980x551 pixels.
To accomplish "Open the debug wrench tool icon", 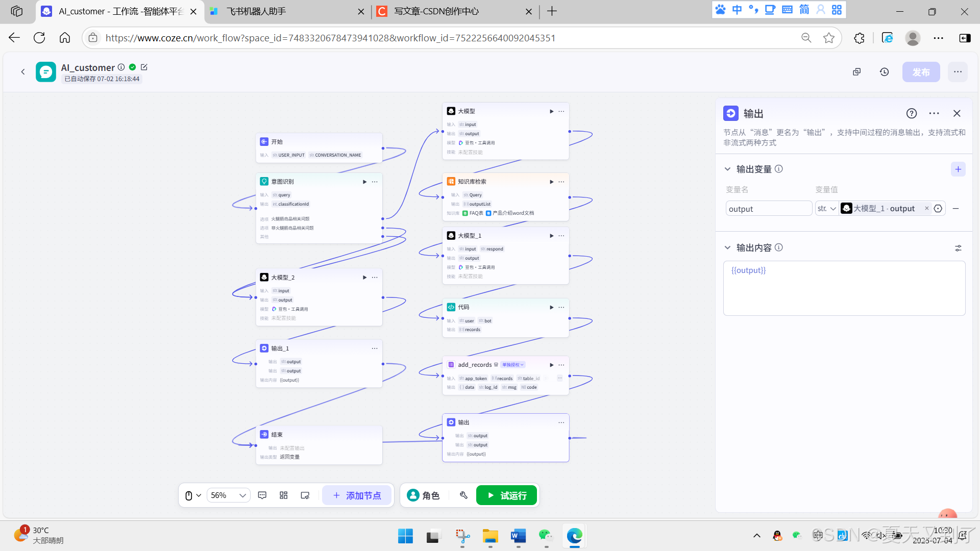I will 463,495.
